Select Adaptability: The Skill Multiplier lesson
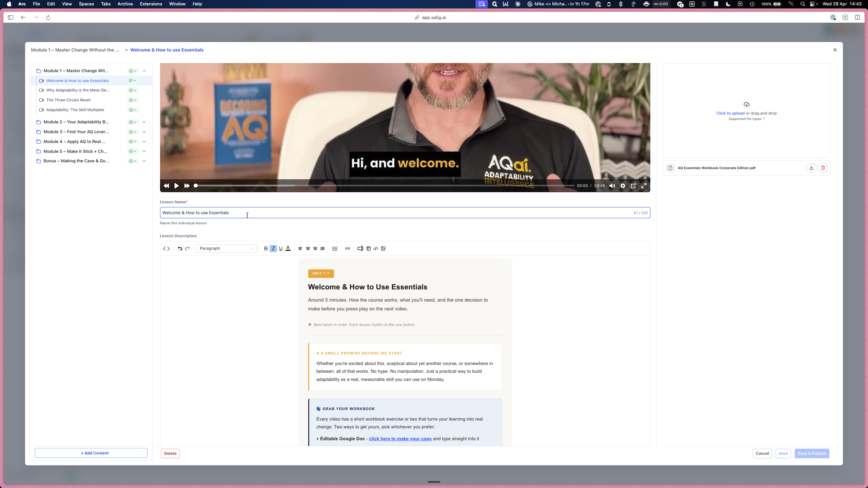Viewport: 868px width, 488px height. tap(75, 110)
